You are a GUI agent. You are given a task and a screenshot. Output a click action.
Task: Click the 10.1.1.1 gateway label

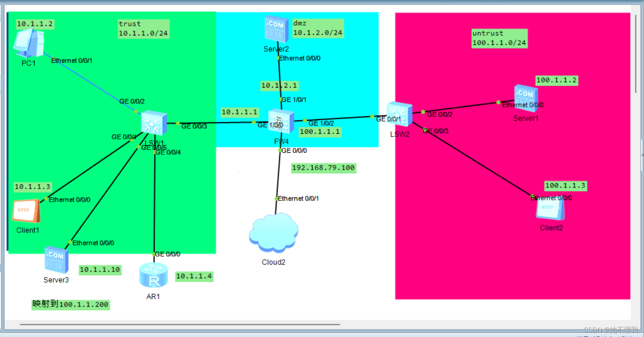click(239, 112)
